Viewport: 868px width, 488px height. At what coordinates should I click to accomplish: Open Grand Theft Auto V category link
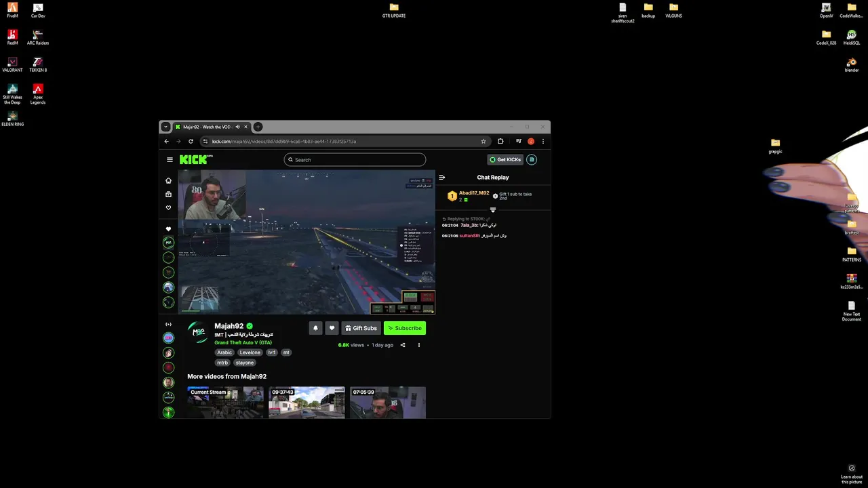coord(243,342)
